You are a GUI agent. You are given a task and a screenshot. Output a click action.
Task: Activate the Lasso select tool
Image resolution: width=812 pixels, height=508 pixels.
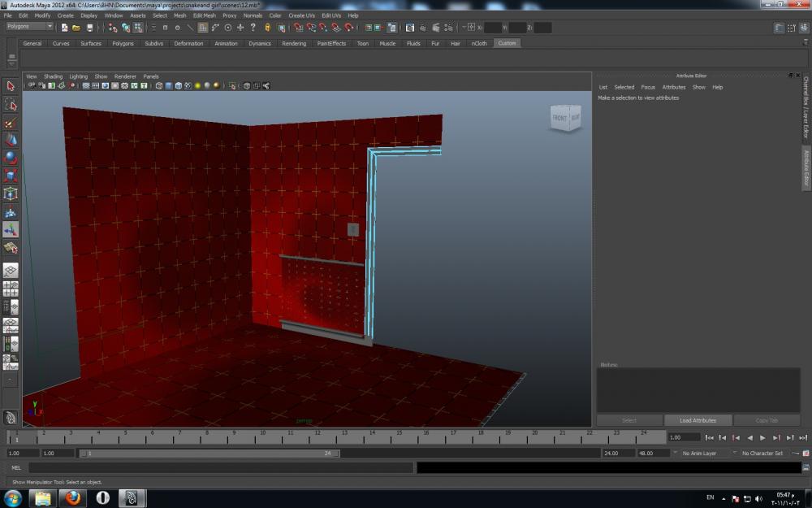tap(11, 105)
